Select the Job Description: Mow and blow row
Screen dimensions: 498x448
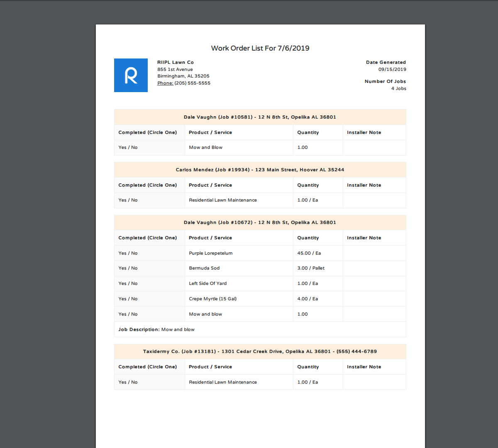click(157, 329)
